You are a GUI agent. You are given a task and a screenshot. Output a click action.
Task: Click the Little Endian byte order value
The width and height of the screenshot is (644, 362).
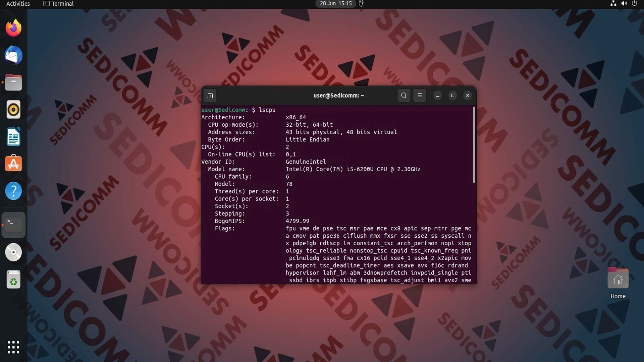coord(307,139)
